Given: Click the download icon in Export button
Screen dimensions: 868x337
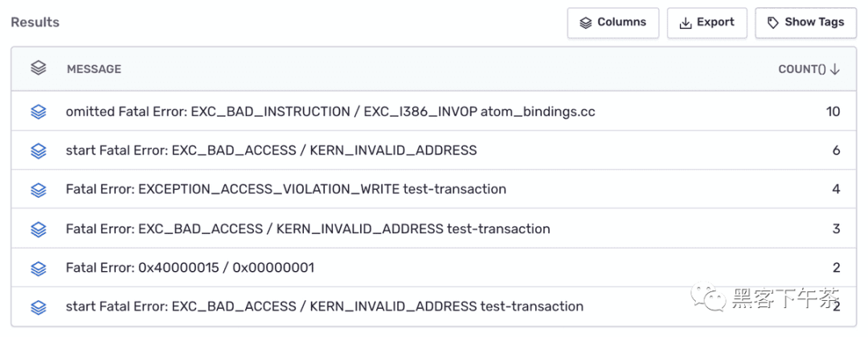Looking at the screenshot, I should [x=686, y=23].
